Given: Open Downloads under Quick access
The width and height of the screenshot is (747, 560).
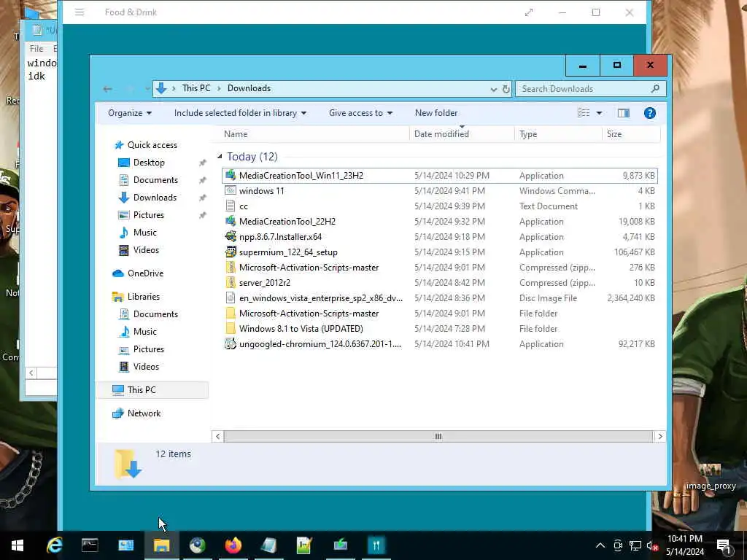Looking at the screenshot, I should tap(155, 197).
